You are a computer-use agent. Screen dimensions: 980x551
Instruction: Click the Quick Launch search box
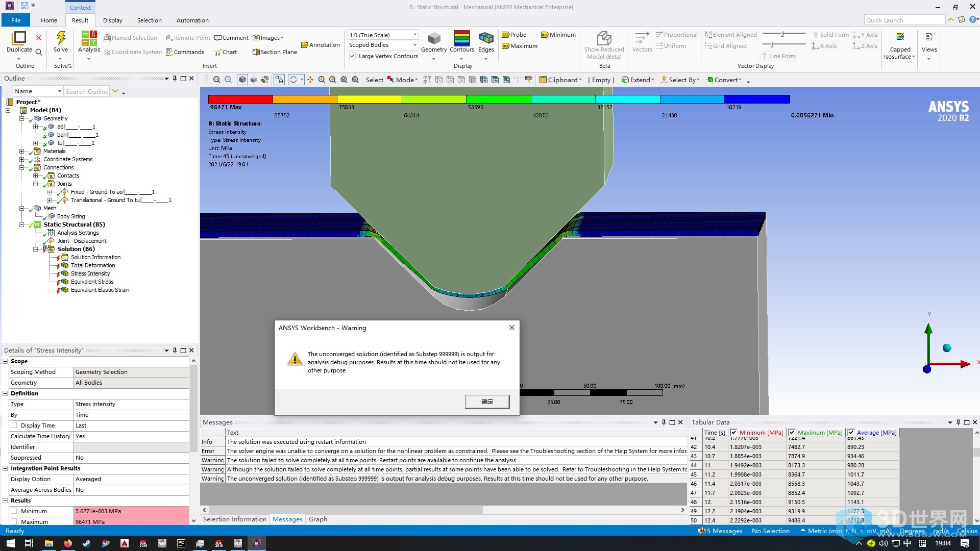click(904, 20)
